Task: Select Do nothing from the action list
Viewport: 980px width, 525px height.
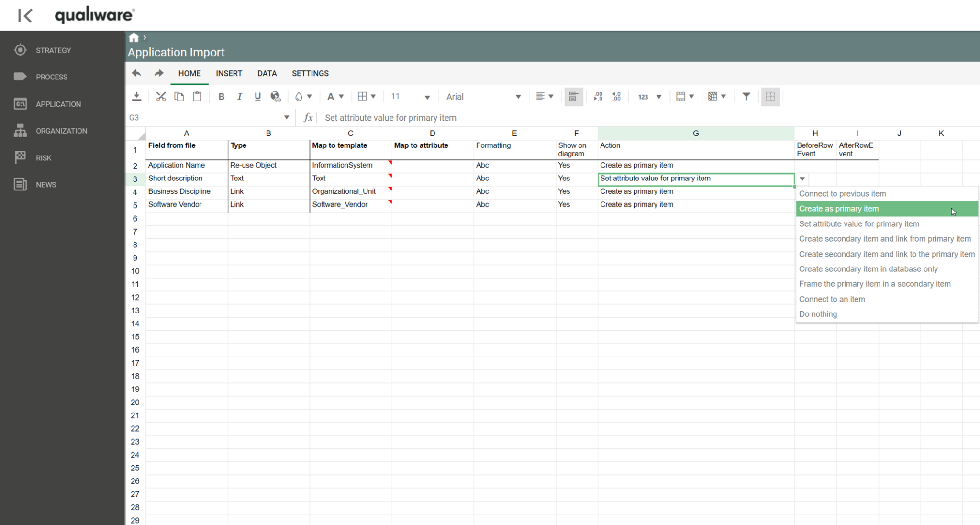Action: coord(818,314)
